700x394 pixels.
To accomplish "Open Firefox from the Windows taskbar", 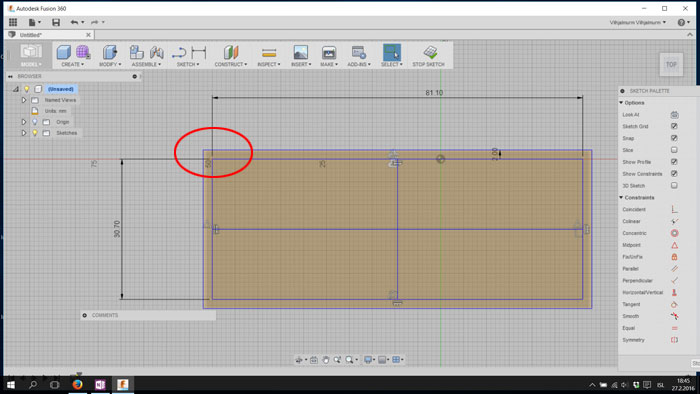I will tap(77, 384).
